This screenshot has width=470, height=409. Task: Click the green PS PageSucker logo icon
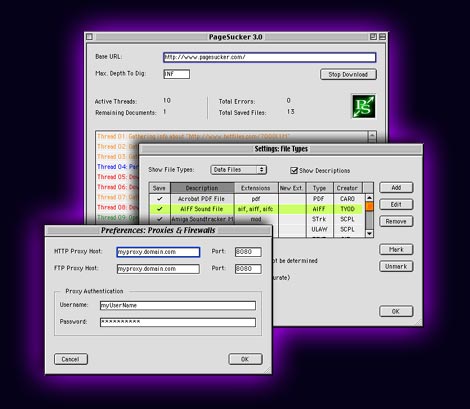point(364,106)
